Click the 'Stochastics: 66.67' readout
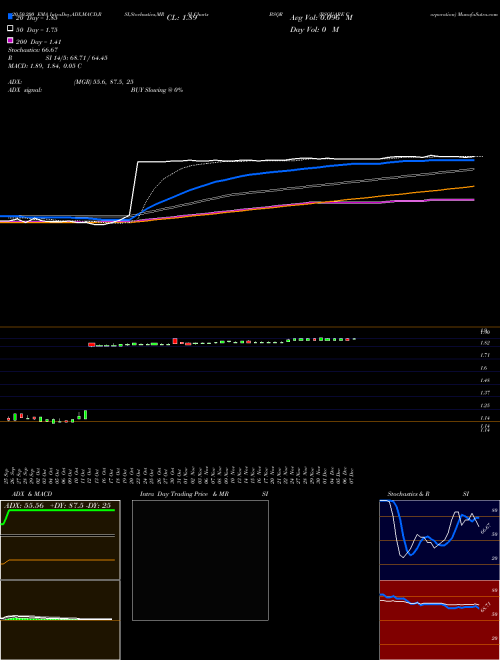This screenshot has width=500, height=660. tap(33, 50)
